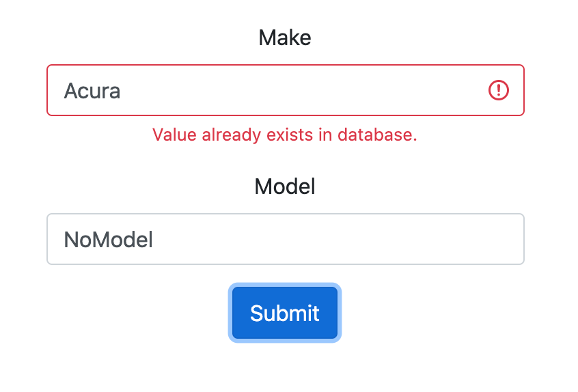Focus the Make input field
Image resolution: width=578 pixels, height=392 pixels.
[286, 90]
